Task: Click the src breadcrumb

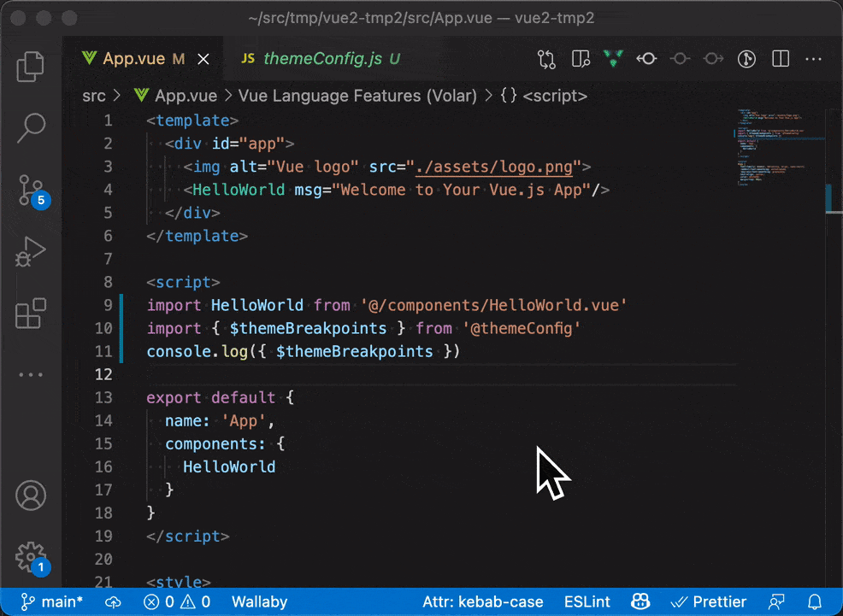Action: (x=93, y=96)
